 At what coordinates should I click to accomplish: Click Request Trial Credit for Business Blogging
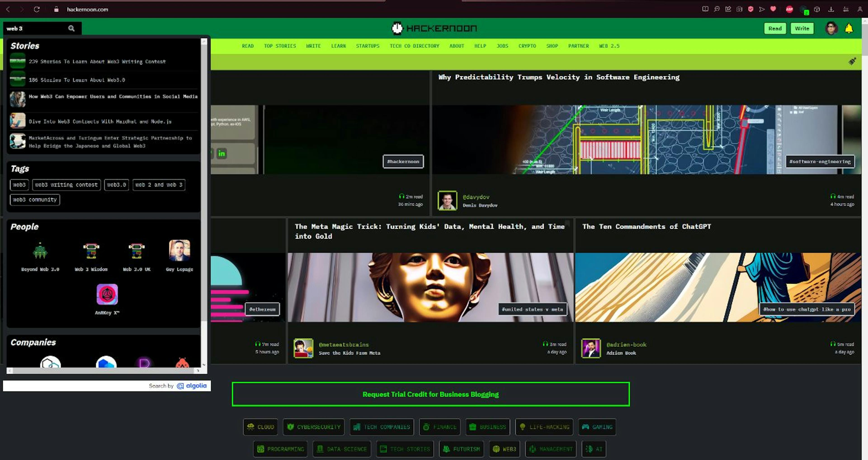[x=431, y=394]
